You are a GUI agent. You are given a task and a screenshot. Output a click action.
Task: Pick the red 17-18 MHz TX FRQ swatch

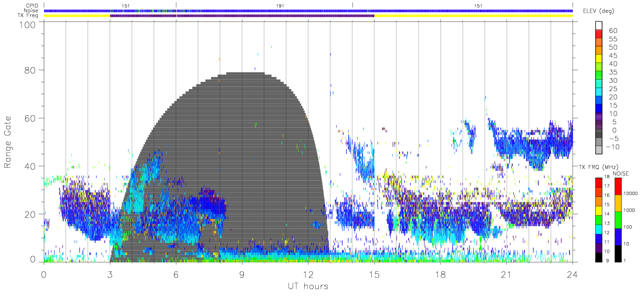click(598, 182)
